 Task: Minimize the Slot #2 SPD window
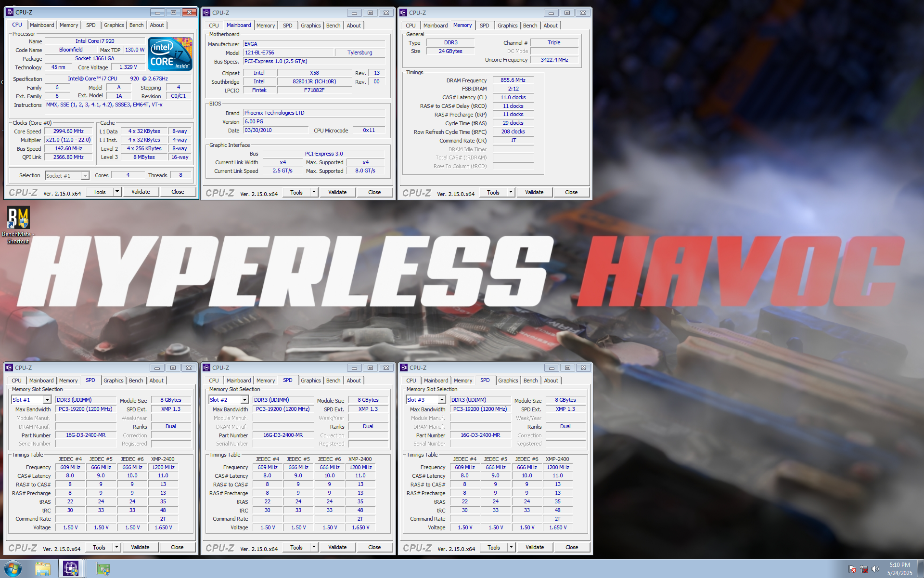(354, 368)
